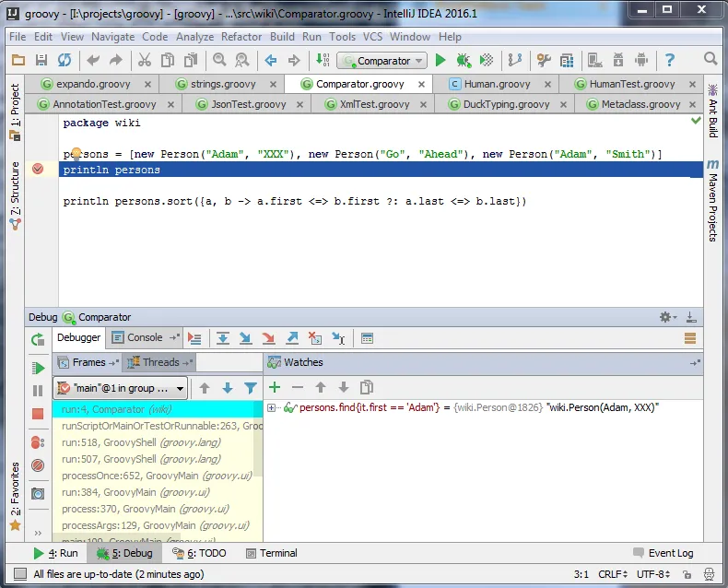Click the Paste clipboard icon
This screenshot has height=588, width=728.
pos(191,60)
